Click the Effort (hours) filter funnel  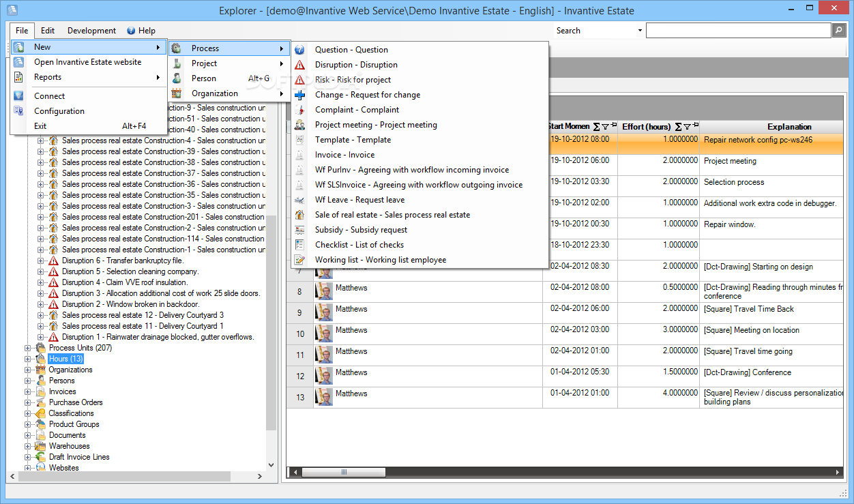point(688,127)
